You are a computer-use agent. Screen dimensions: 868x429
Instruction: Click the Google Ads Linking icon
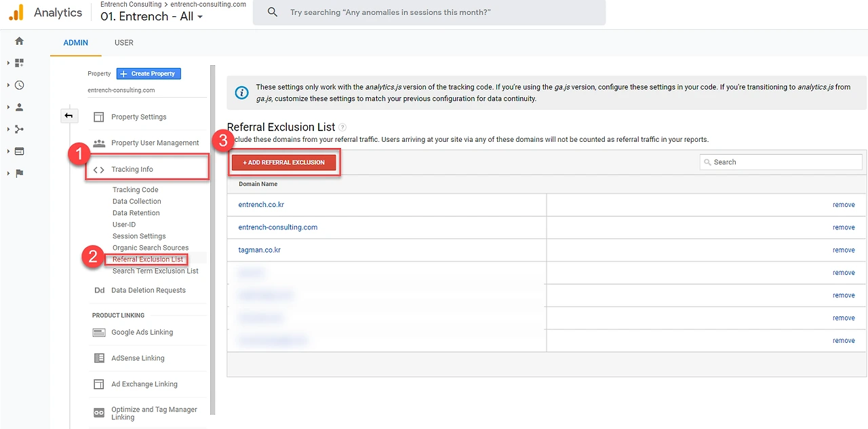click(99, 332)
